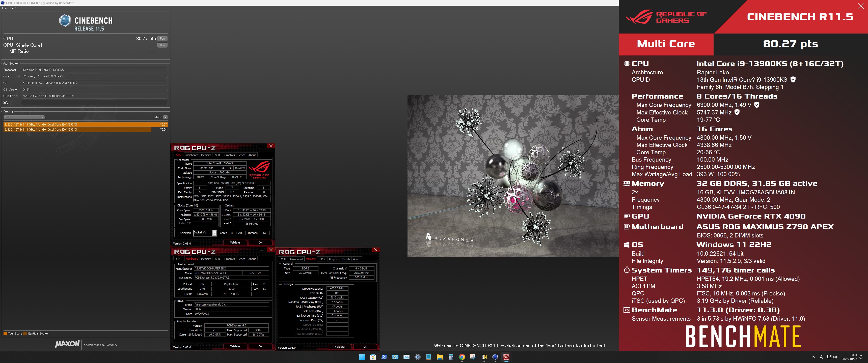Screen dimensions: 868x363
Task: Open the volume speaker tray icon
Action: point(835,357)
